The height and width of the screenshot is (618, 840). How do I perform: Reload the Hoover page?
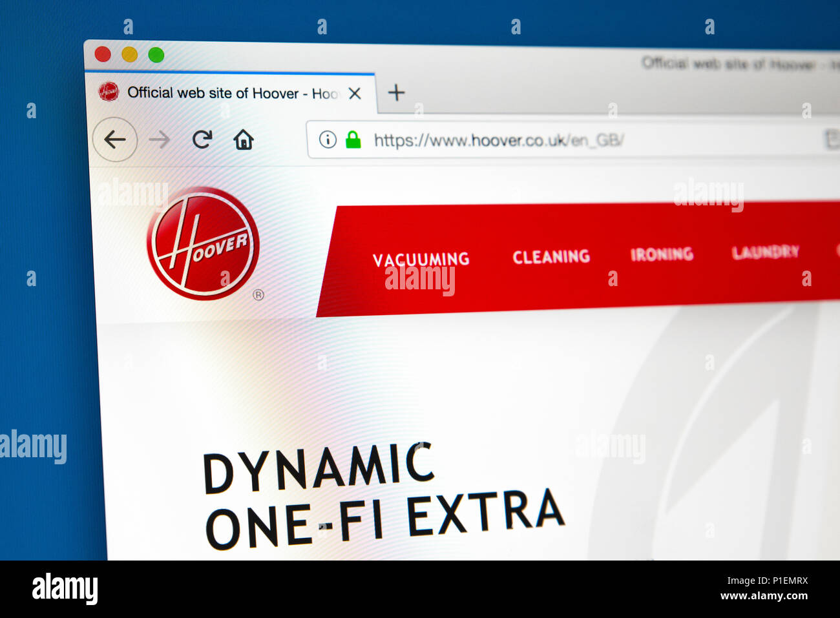click(x=202, y=139)
